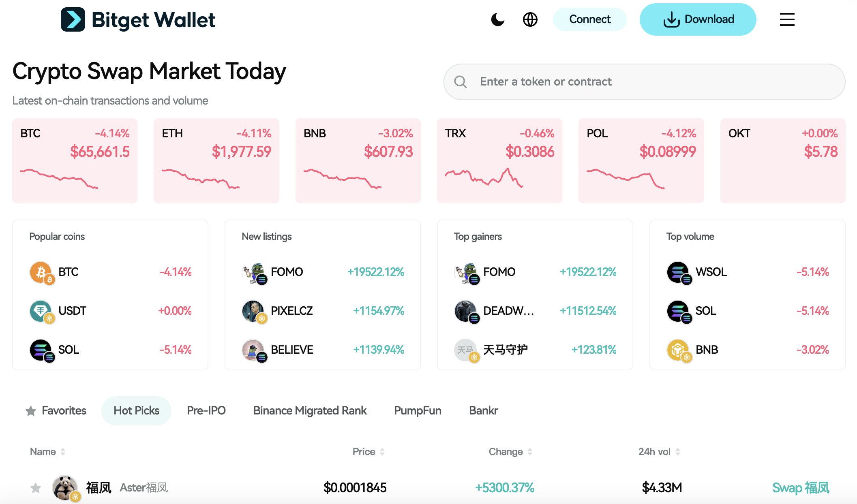Select the BTC coin icon under Popular coins
The width and height of the screenshot is (857, 504).
point(42,272)
